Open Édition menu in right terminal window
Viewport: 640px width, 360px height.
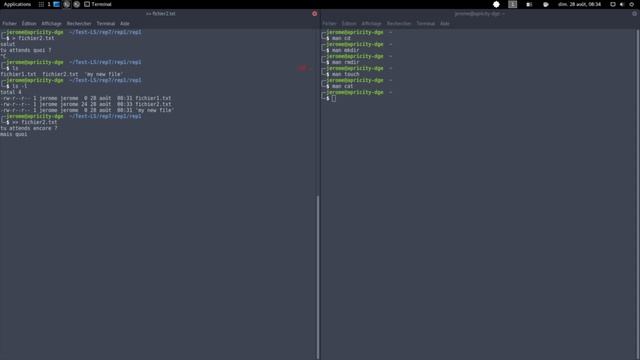click(349, 24)
